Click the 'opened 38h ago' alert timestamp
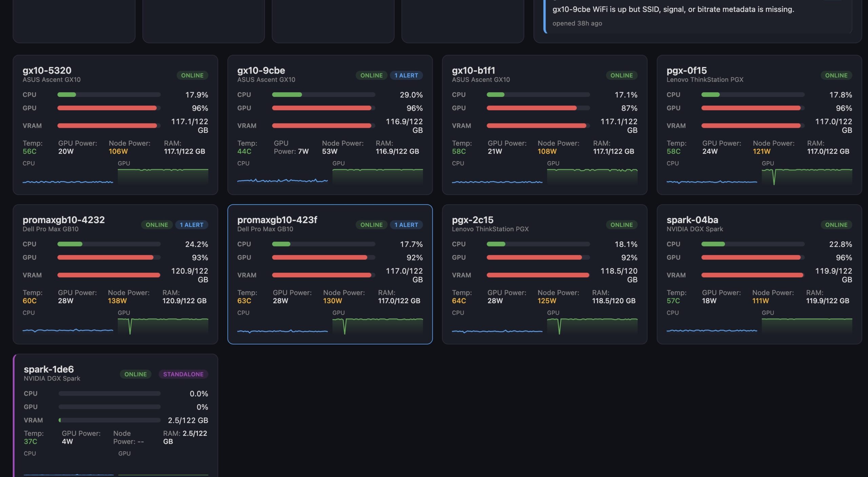The height and width of the screenshot is (477, 868). pos(577,23)
